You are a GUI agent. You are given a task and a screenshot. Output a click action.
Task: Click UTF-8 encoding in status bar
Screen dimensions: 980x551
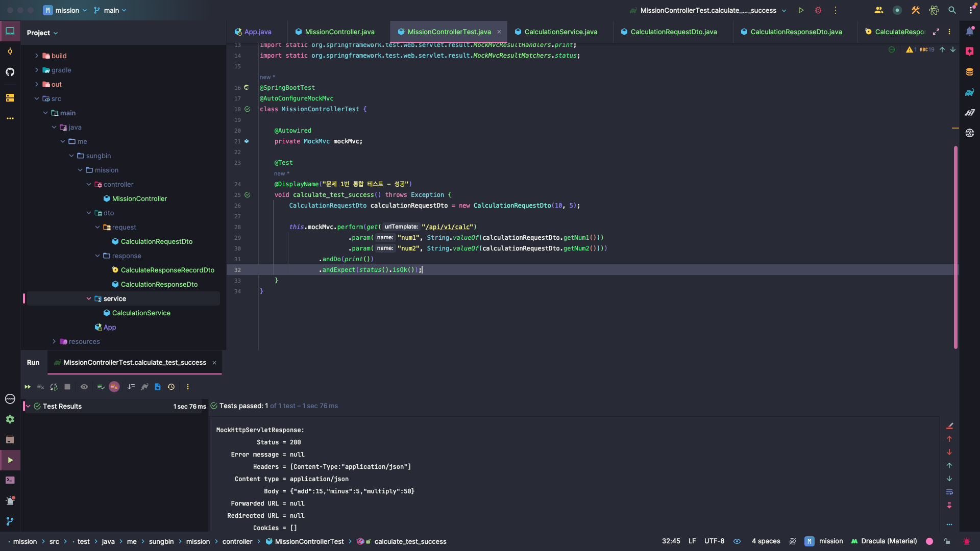pos(714,541)
